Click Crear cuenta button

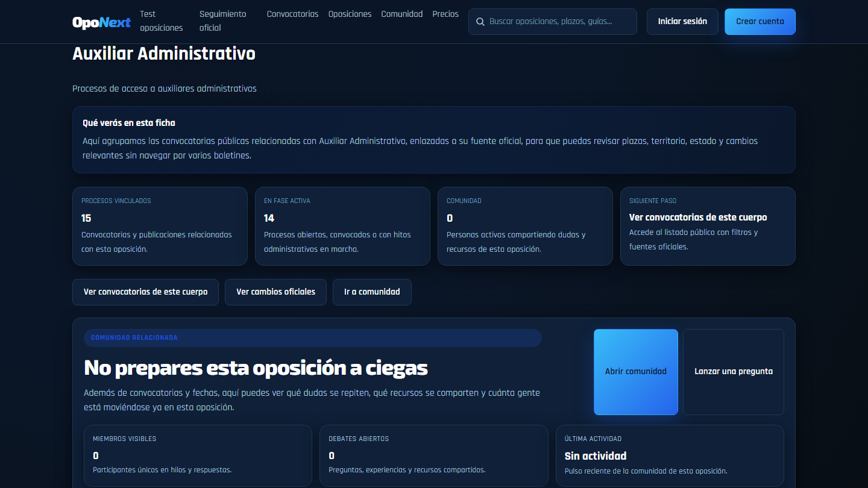tap(760, 22)
